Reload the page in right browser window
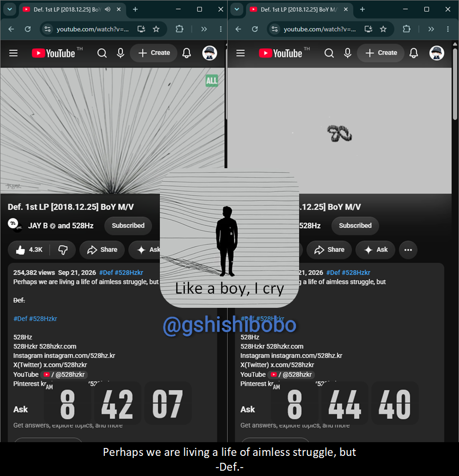The width and height of the screenshot is (459, 476). click(x=255, y=29)
